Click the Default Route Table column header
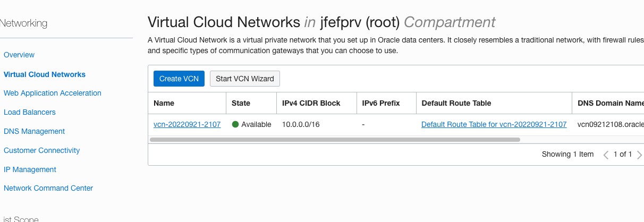The image size is (644, 222). click(456, 103)
